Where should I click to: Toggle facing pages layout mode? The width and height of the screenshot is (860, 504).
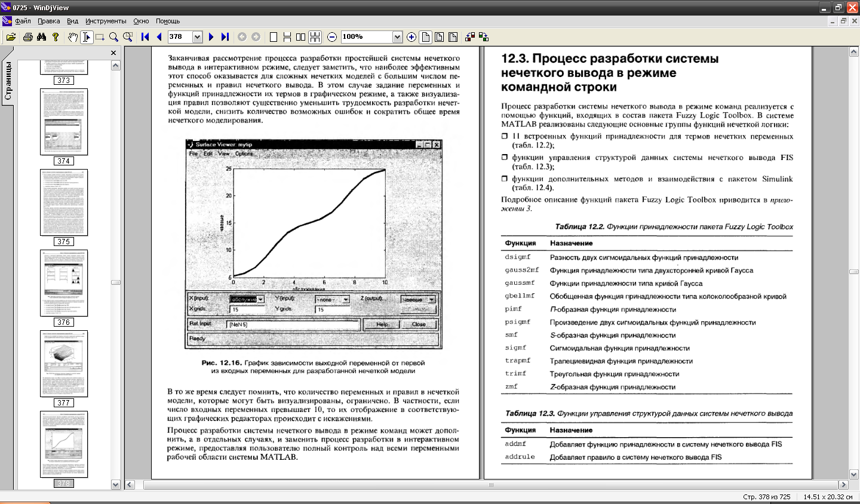click(301, 37)
